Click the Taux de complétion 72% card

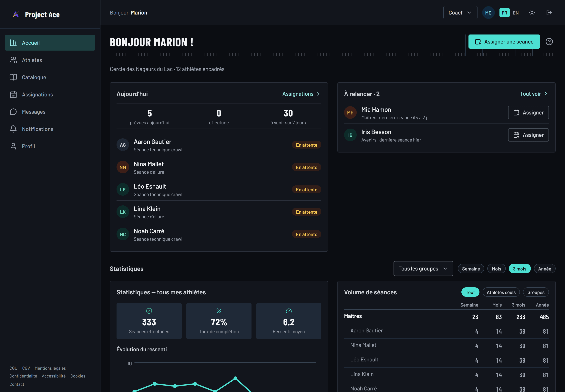[x=219, y=321]
